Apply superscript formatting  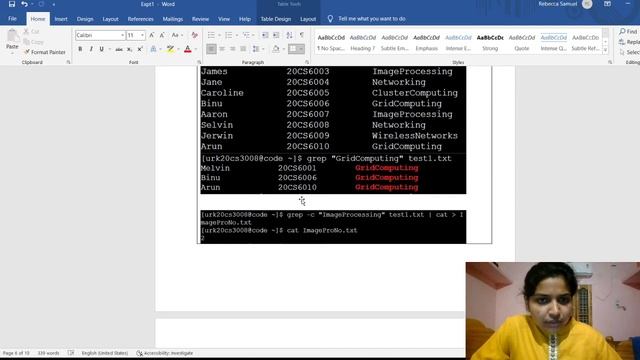click(140, 49)
